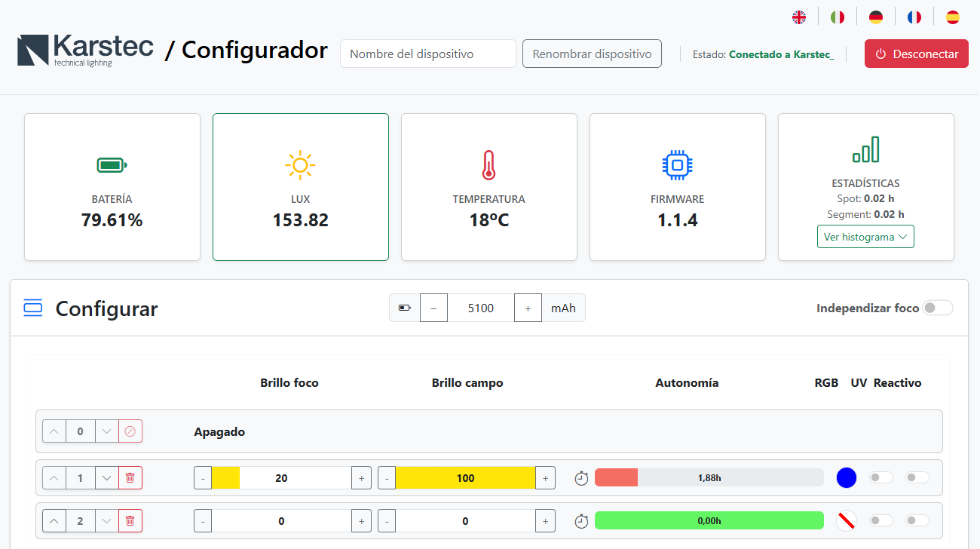Click Renombrar dispositivo
Image resolution: width=980 pixels, height=549 pixels.
click(592, 54)
